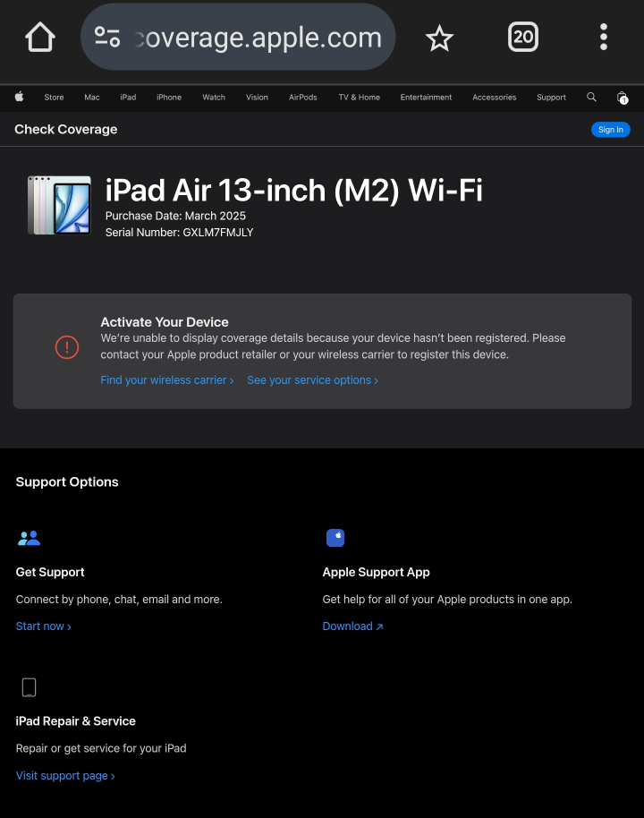This screenshot has height=818, width=644.
Task: Tap the browser home icon
Action: [40, 37]
